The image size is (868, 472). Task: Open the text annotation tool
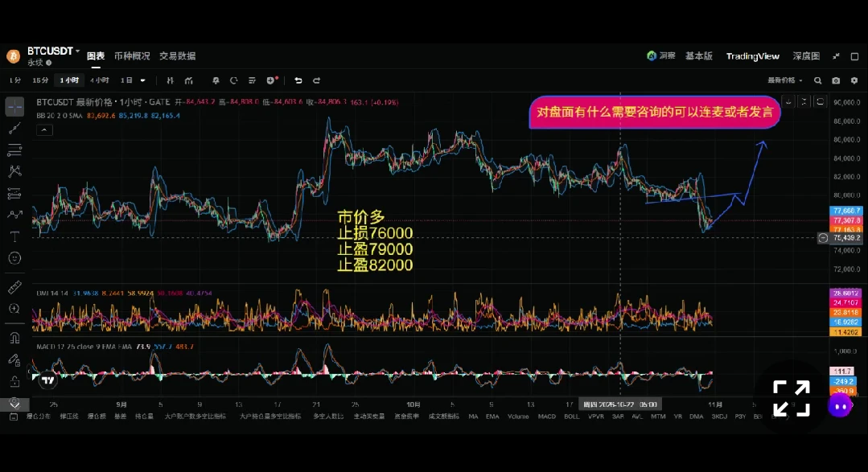pyautogui.click(x=15, y=237)
